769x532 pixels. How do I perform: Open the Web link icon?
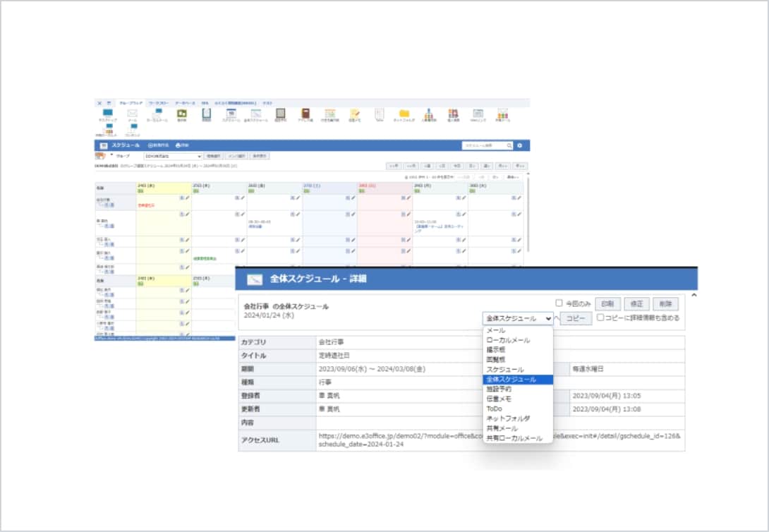pos(478,114)
